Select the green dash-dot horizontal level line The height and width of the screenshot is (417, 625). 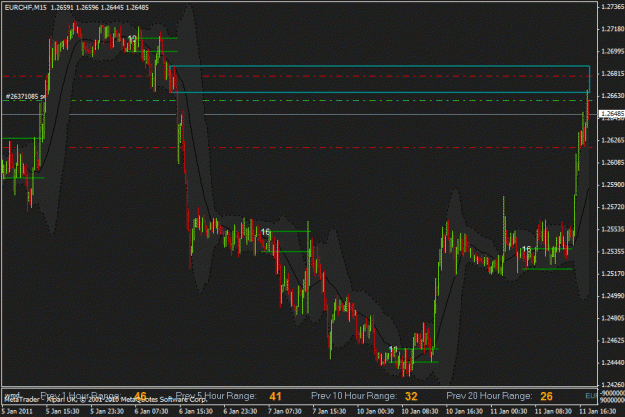pos(299,100)
